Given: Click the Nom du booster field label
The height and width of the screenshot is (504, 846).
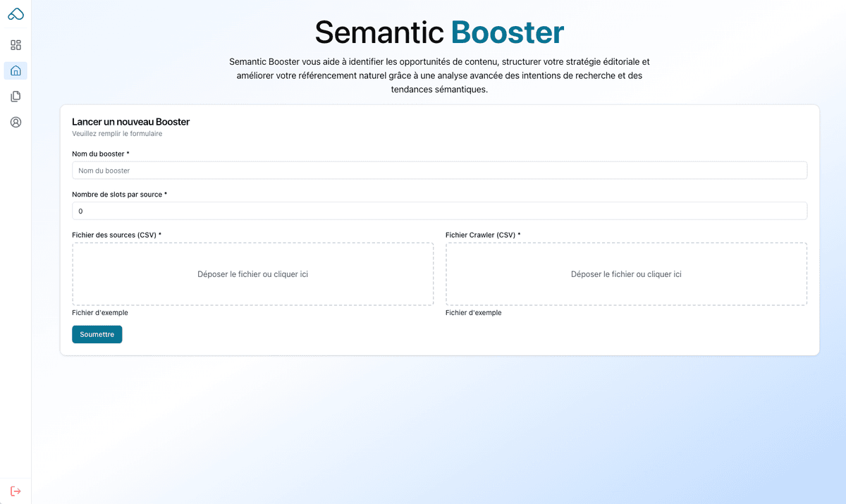Looking at the screenshot, I should point(100,154).
